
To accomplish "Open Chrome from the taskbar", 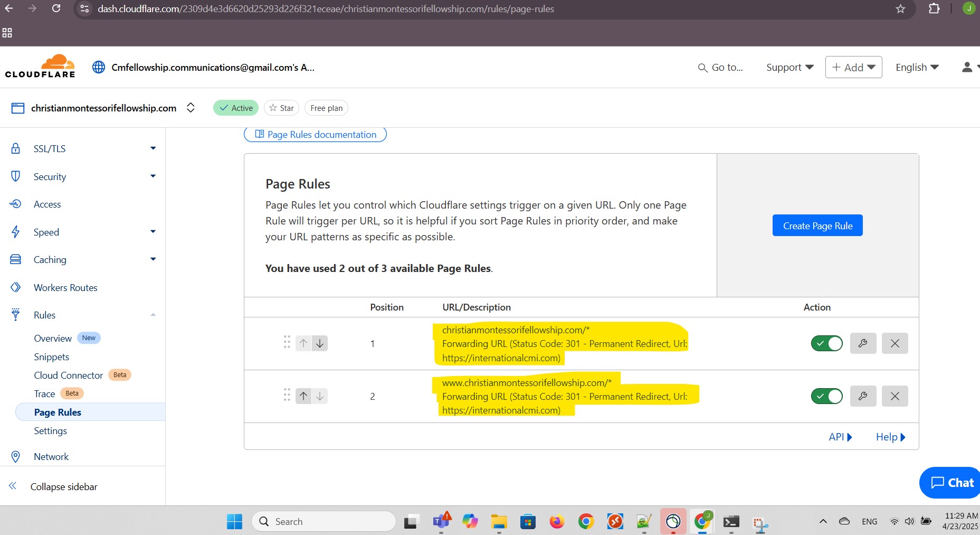I will coord(586,522).
